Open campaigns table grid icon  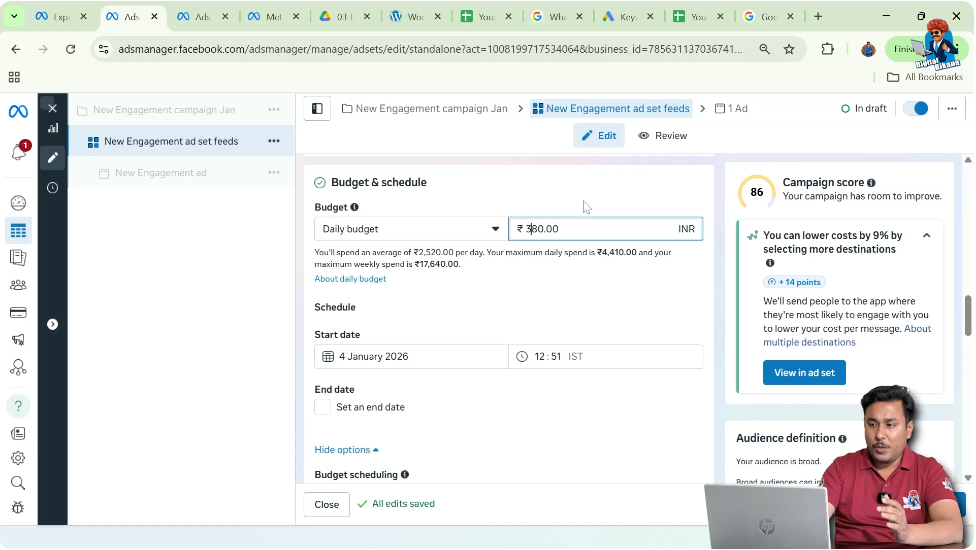tap(18, 231)
